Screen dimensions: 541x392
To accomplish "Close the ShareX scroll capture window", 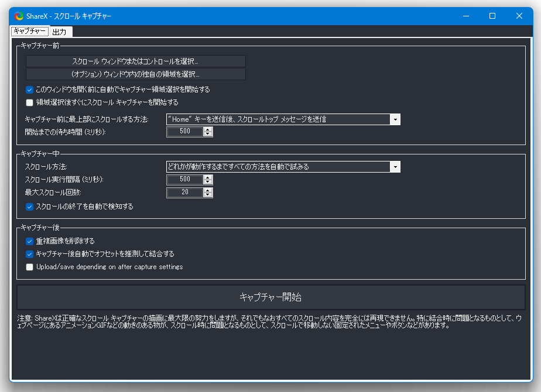I will click(519, 16).
